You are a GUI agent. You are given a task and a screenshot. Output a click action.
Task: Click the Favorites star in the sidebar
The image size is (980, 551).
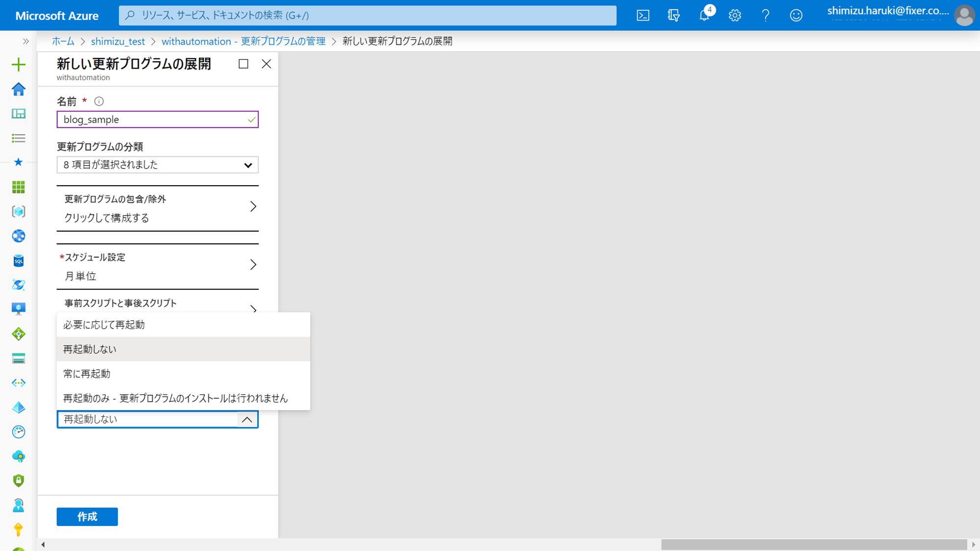click(x=18, y=162)
